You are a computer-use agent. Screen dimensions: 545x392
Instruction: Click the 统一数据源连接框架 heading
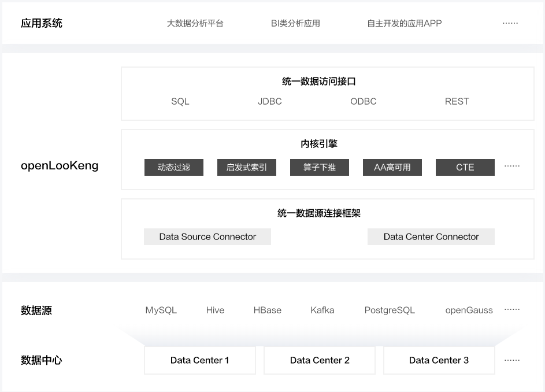click(x=318, y=213)
